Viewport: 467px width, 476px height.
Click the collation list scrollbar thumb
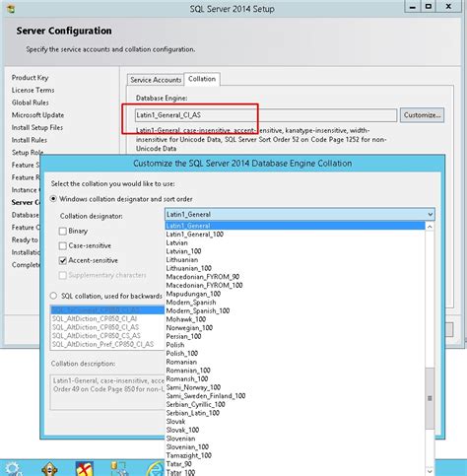pyautogui.click(x=430, y=398)
